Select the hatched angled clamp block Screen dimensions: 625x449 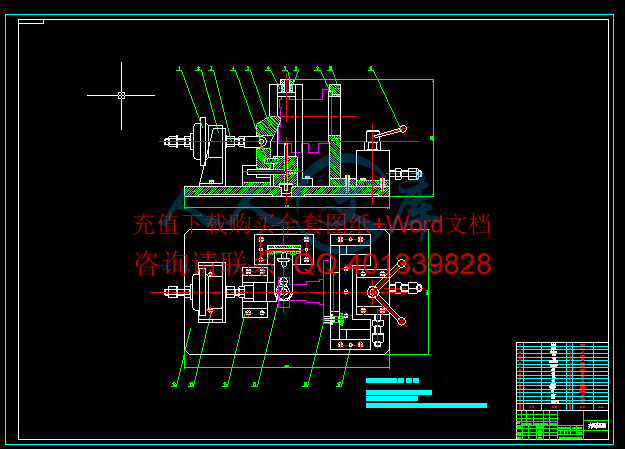pos(268,128)
